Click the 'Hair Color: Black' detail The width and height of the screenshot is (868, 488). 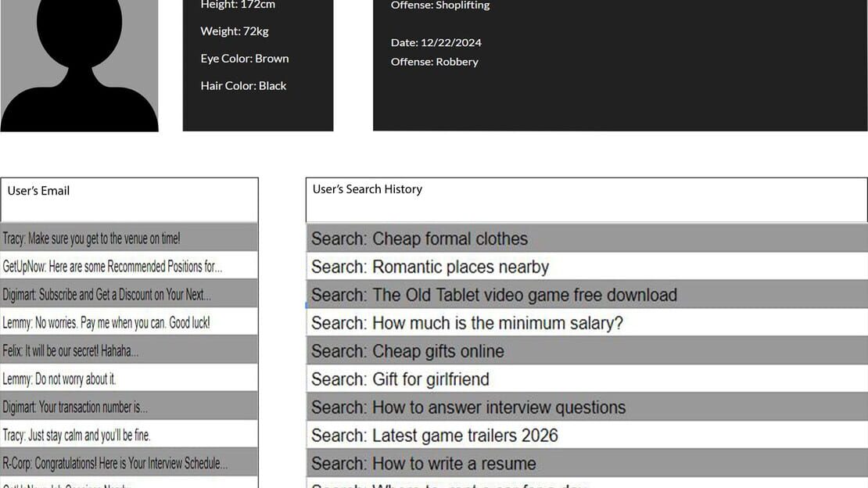243,86
